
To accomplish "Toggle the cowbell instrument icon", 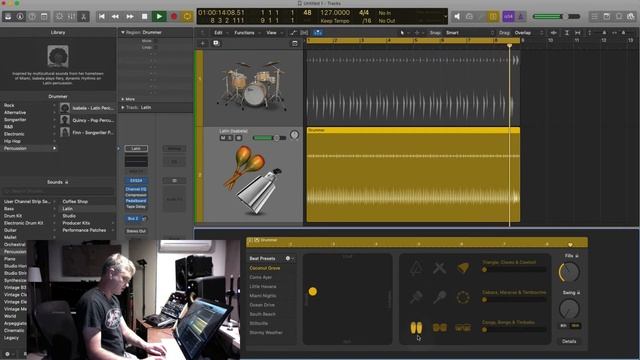I will (x=463, y=268).
